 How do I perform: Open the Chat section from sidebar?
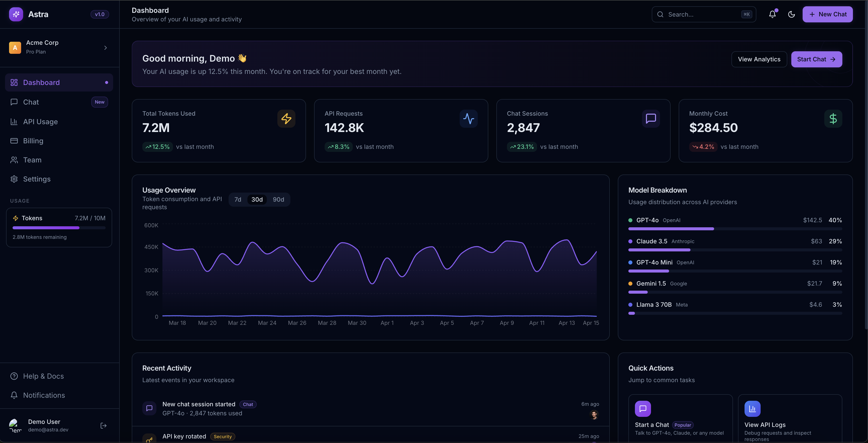click(x=31, y=102)
